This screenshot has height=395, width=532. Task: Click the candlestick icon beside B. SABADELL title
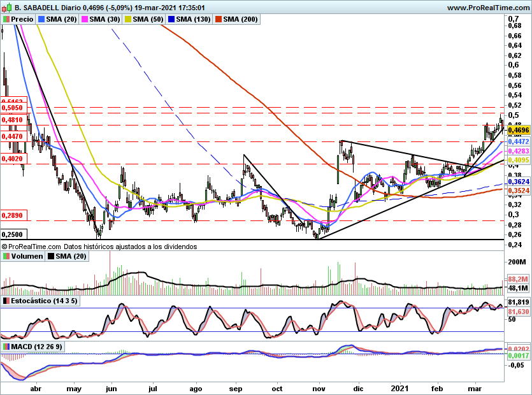[x=6, y=8]
